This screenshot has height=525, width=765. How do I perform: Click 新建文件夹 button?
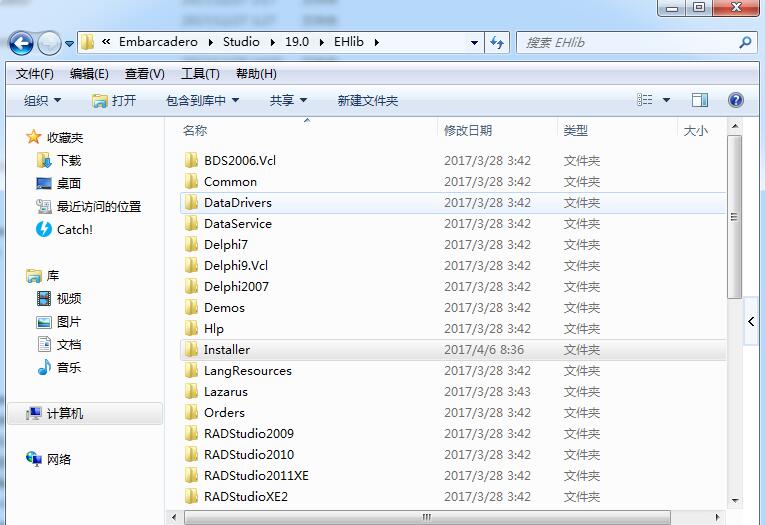coord(368,101)
